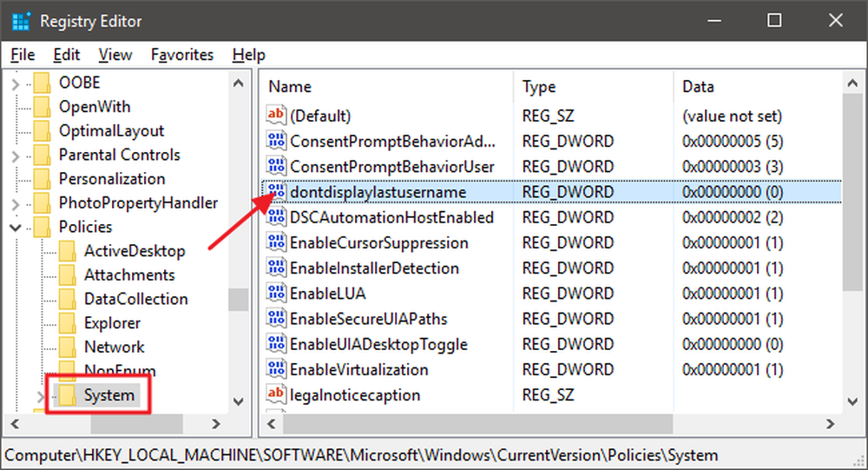Image resolution: width=868 pixels, height=470 pixels.
Task: Click the Registry Editor app icon in title bar
Action: [x=21, y=21]
